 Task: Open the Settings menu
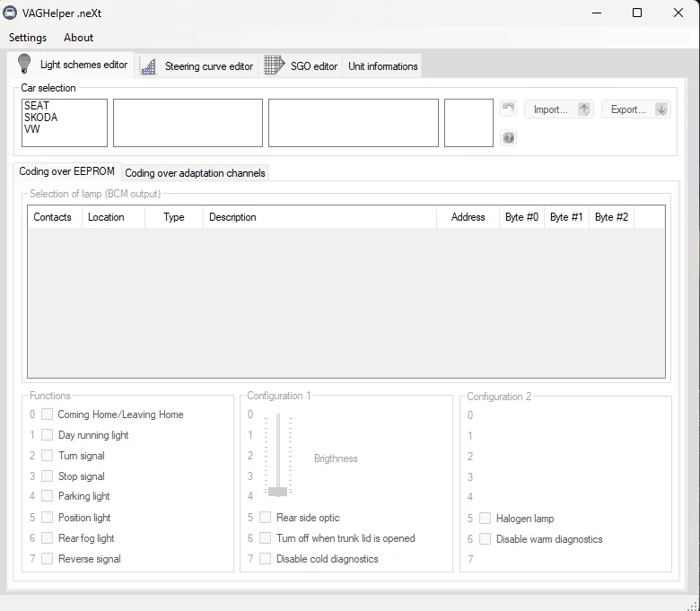pos(28,38)
